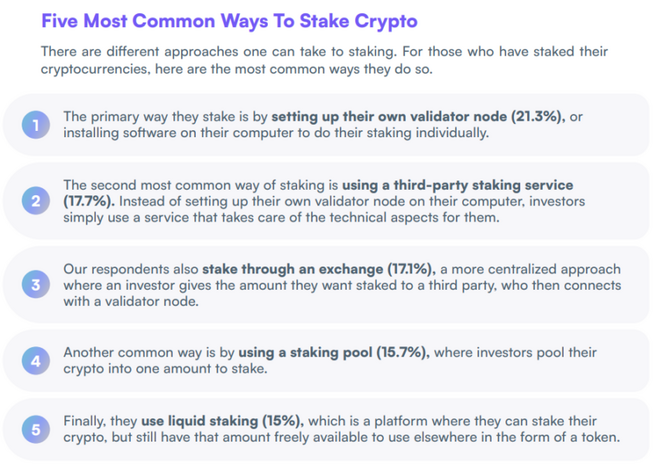Click crypto into one amount to stake text
The width and height of the screenshot is (658, 471).
point(165,369)
